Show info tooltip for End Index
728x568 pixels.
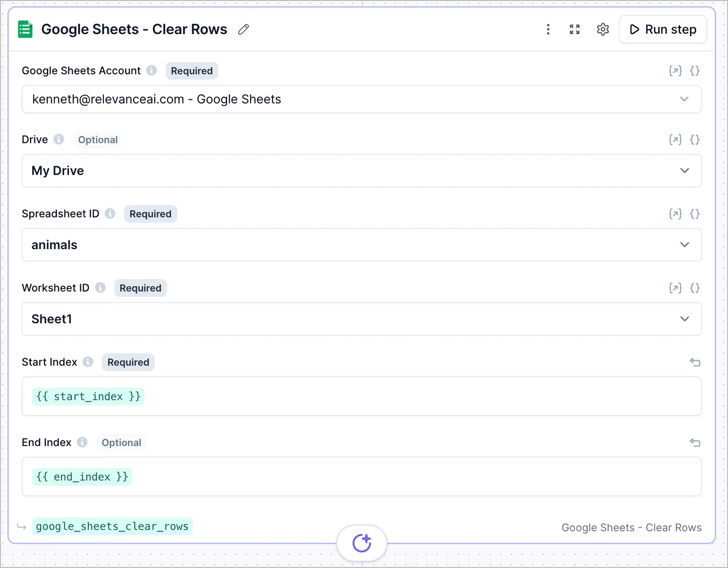82,442
